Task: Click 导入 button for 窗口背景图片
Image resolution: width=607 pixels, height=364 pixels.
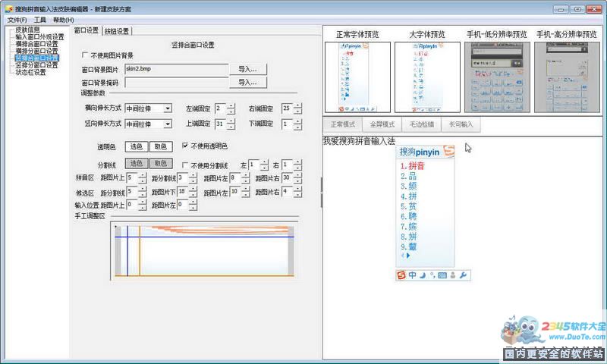Action: (248, 69)
